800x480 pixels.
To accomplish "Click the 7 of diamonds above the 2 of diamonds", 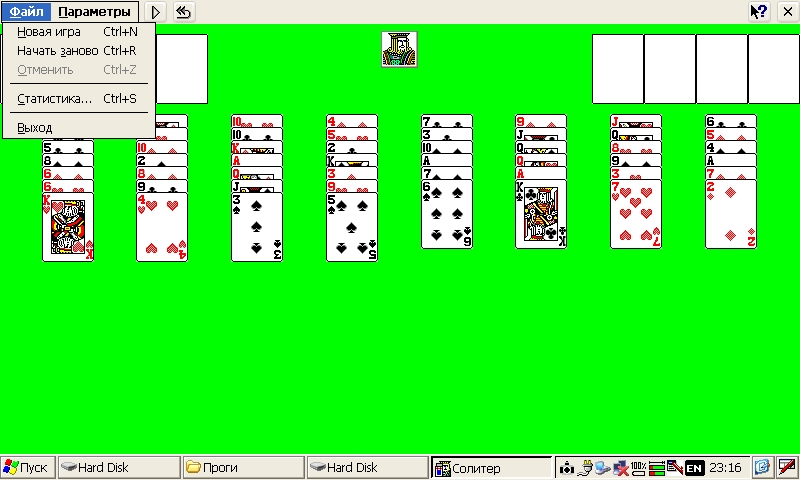I will 731,174.
